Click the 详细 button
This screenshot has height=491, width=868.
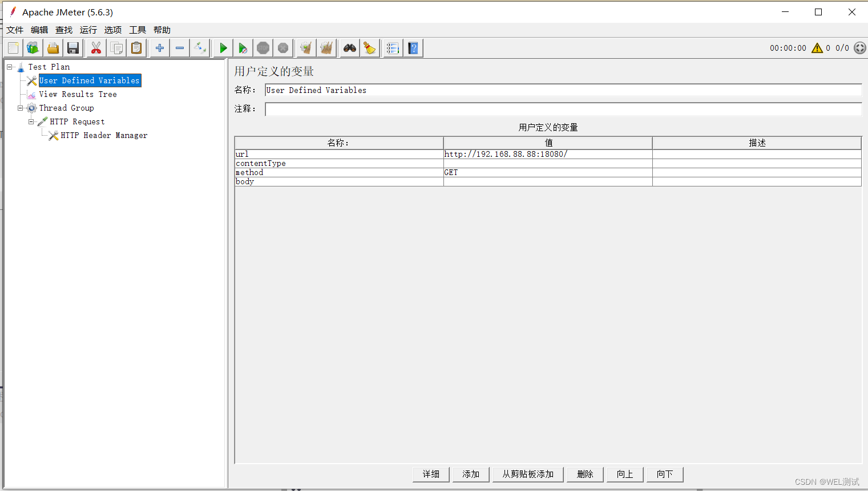(x=431, y=474)
